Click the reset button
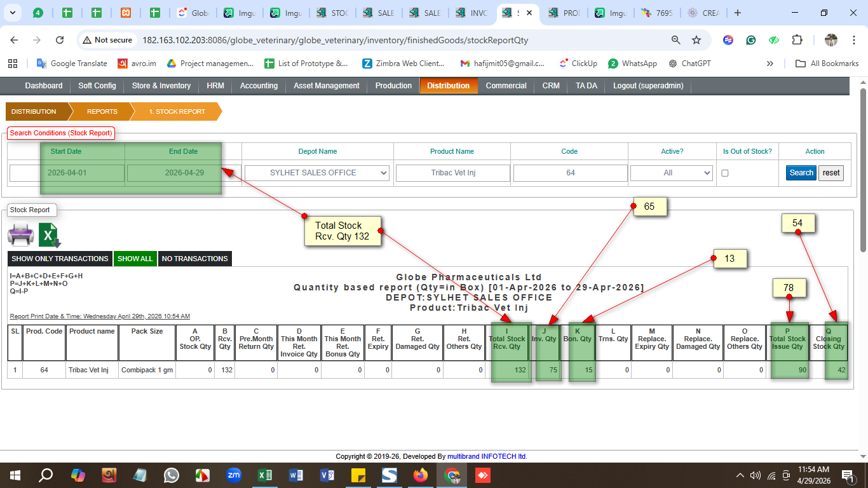This screenshot has width=868, height=488. 831,173
